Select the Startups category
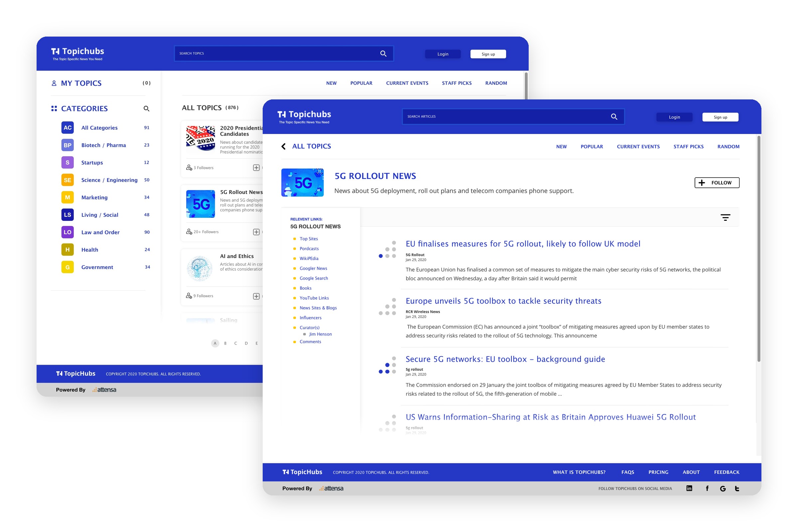The width and height of the screenshot is (798, 532). [92, 163]
